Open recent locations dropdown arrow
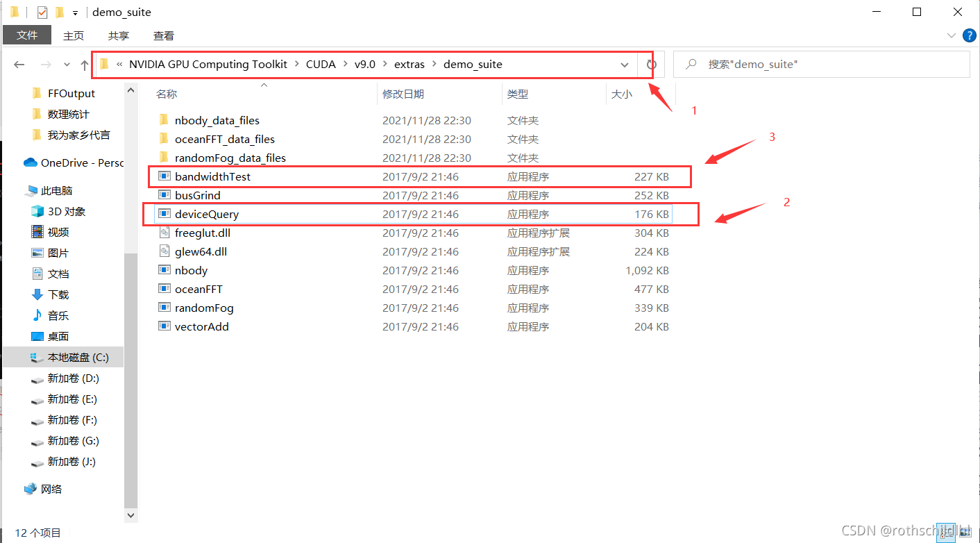The width and height of the screenshot is (980, 543). [x=67, y=65]
